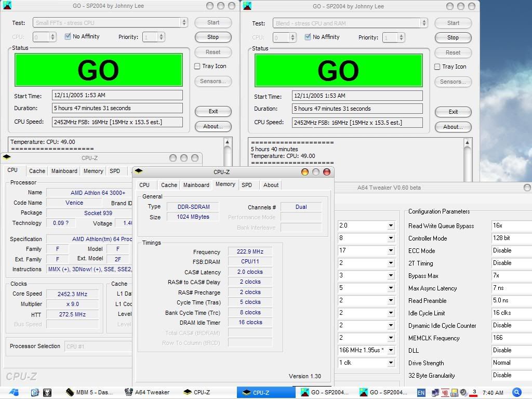This screenshot has width=532, height=399.
Task: Click the chip icon in the back CPU-Z title bar
Action: point(7,157)
